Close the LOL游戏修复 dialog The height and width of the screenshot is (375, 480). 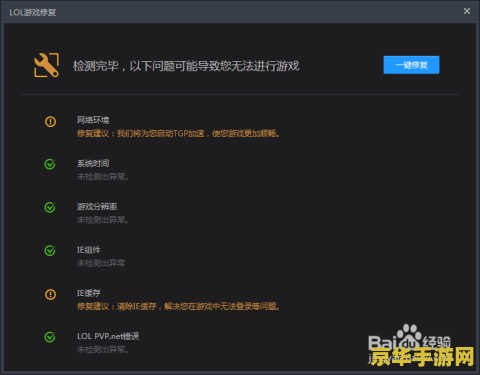coord(467,11)
